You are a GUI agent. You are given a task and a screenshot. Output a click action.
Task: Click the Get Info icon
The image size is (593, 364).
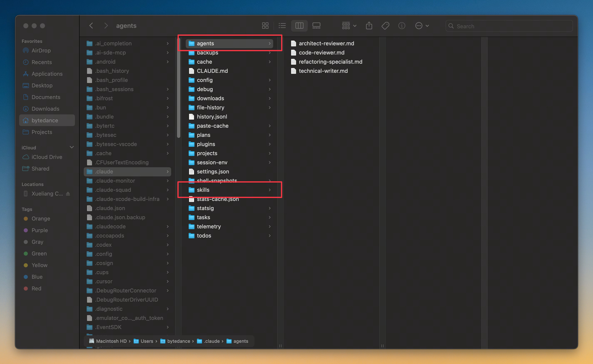coord(402,26)
